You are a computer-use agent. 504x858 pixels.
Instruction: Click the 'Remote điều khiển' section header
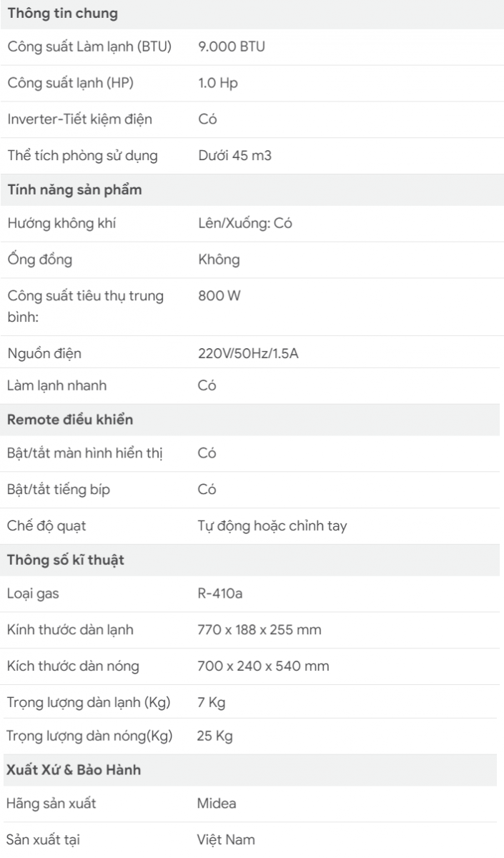coord(70,420)
